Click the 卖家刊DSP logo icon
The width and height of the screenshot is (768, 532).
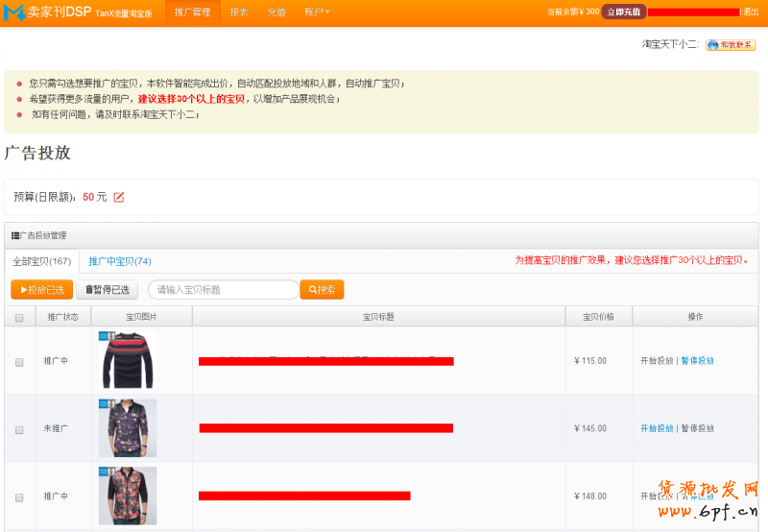[14, 12]
